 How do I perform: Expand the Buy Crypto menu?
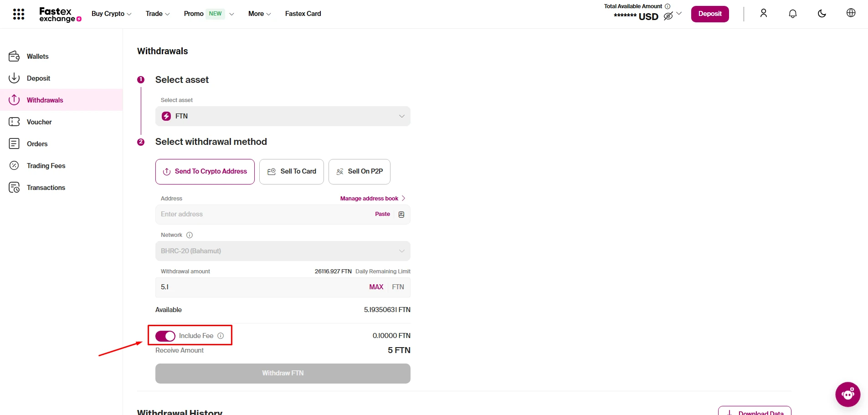click(112, 14)
